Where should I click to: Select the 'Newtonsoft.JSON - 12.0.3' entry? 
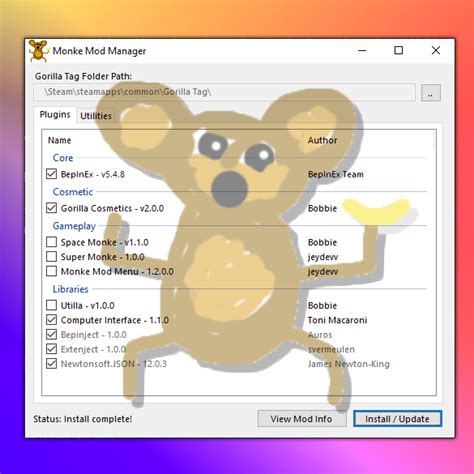(114, 364)
